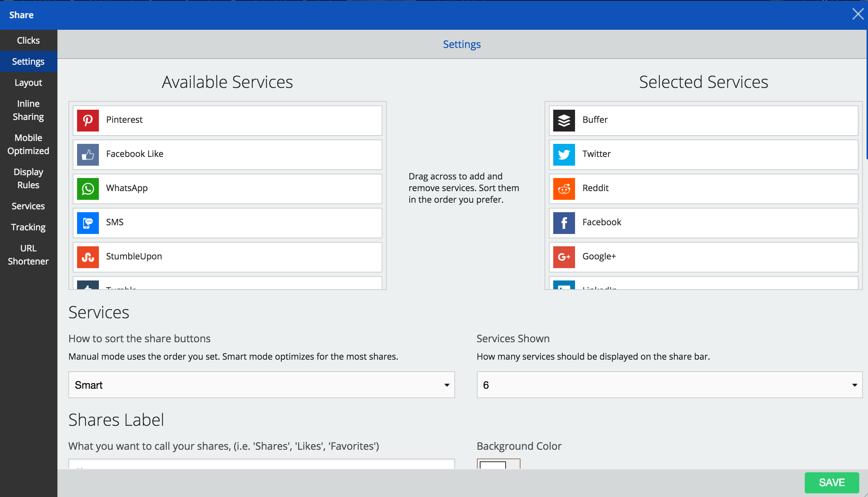This screenshot has width=868, height=497.
Task: Select Settings in the sidebar
Action: (x=28, y=61)
